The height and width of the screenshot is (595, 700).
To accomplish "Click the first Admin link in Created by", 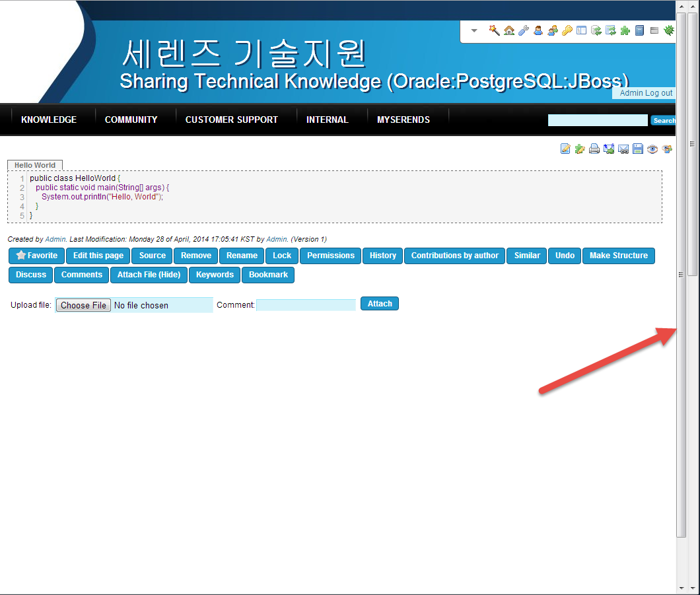I will pyautogui.click(x=55, y=239).
